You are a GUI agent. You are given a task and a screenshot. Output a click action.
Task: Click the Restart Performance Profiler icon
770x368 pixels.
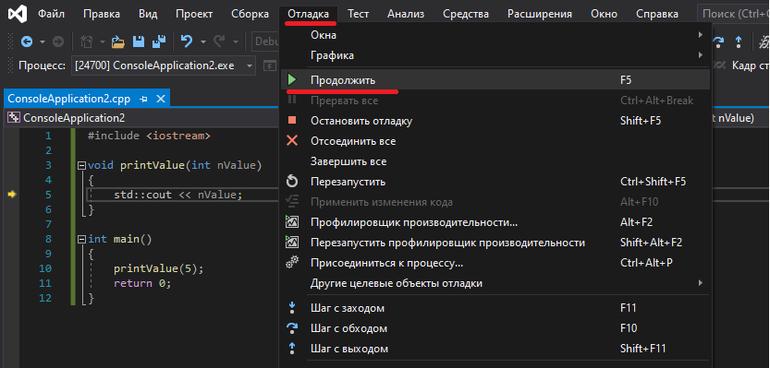tap(292, 242)
